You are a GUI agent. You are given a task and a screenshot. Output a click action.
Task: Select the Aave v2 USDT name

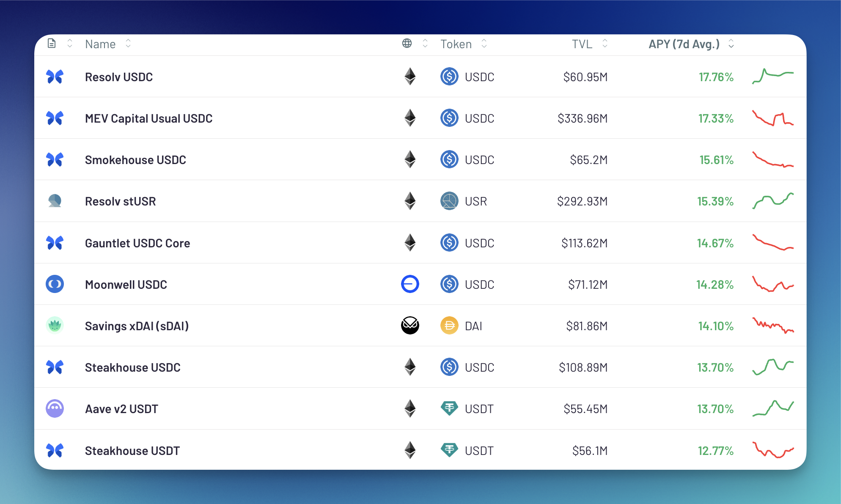[121, 409]
